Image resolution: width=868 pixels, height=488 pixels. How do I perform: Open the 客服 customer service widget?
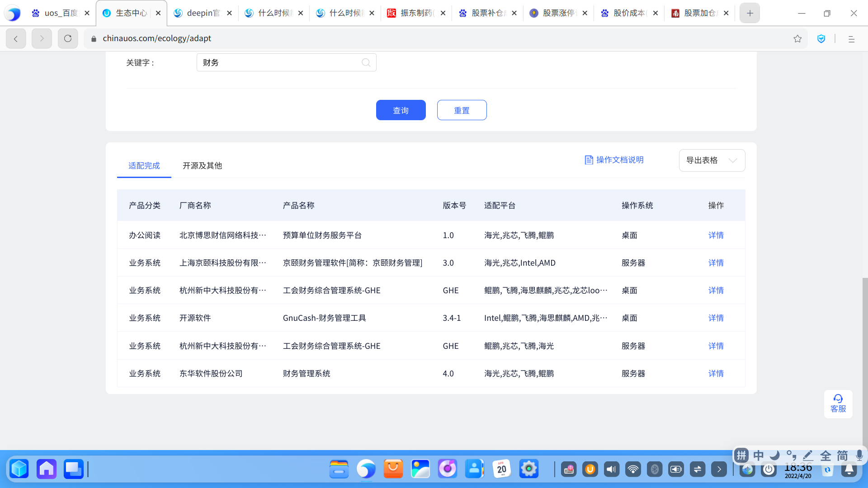coord(838,404)
